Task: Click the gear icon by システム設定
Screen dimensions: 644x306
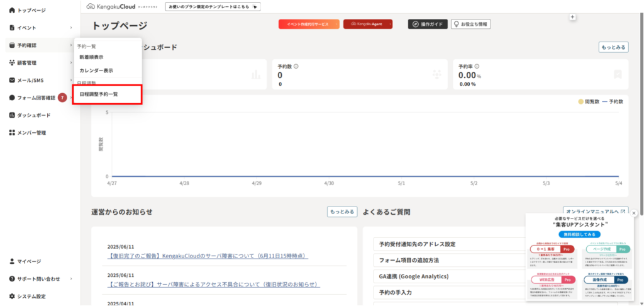Action: point(12,296)
